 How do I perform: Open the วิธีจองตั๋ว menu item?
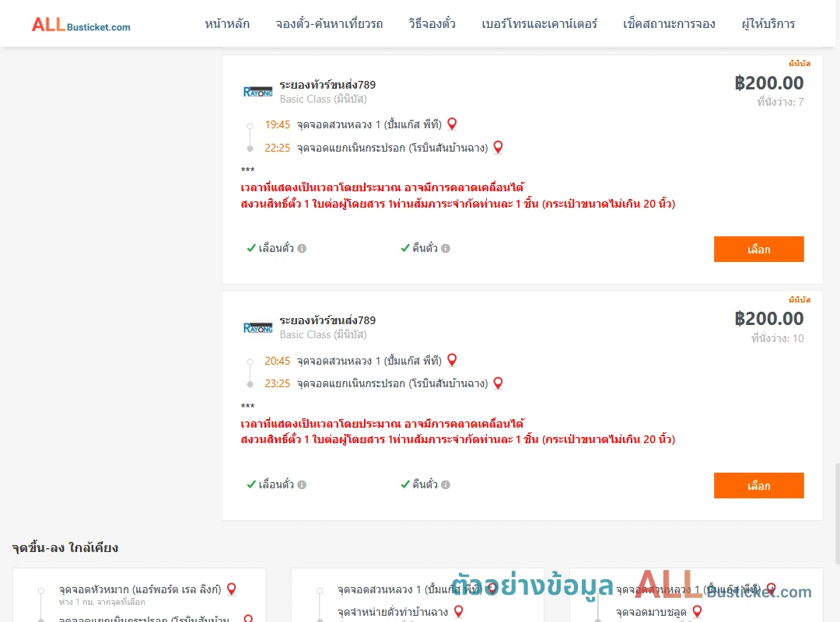[432, 23]
